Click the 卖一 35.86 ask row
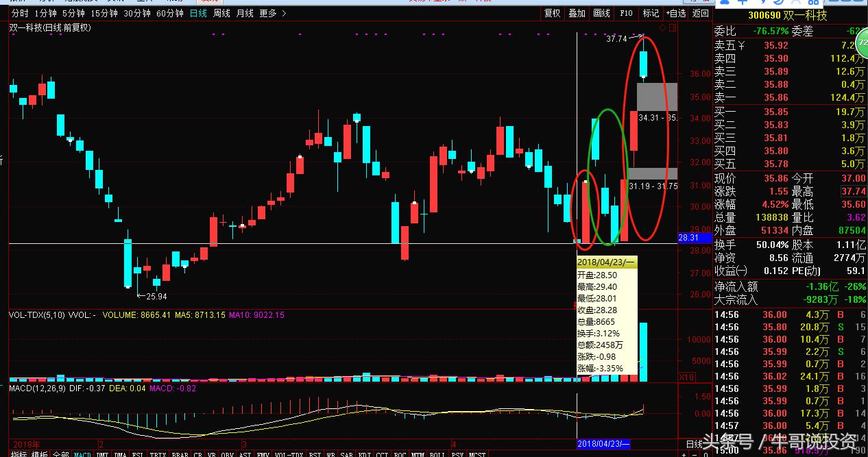Image resolution: width=868 pixels, height=457 pixels. point(790,98)
